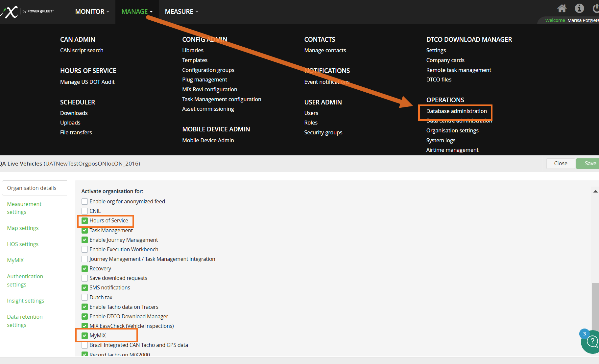Open Task Management configuration

(222, 99)
